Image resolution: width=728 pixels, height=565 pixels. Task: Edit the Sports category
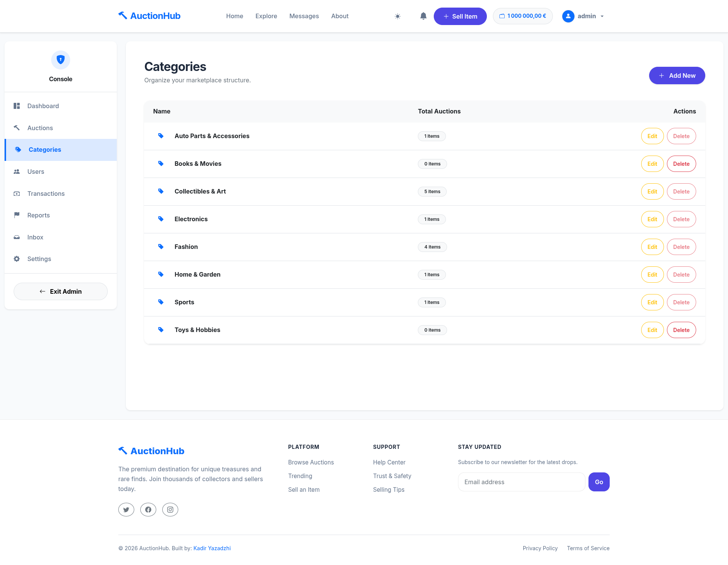(x=652, y=302)
